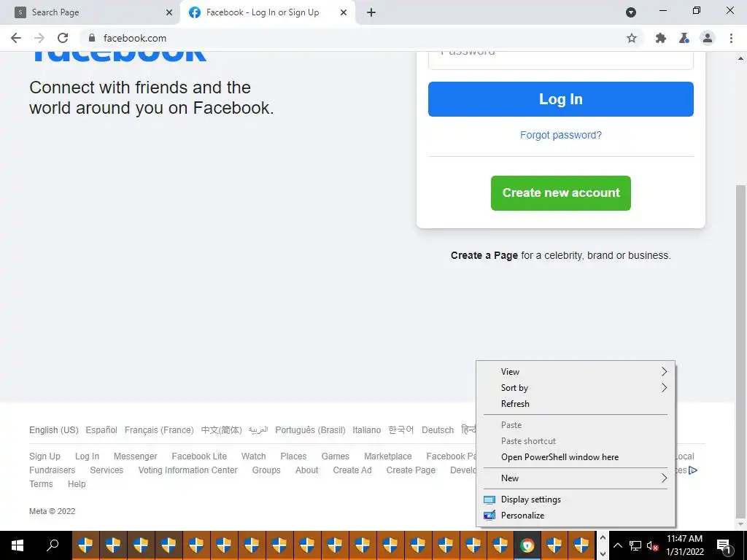The width and height of the screenshot is (747, 560).
Task: Open the Action Center notifications icon
Action: coord(724,545)
